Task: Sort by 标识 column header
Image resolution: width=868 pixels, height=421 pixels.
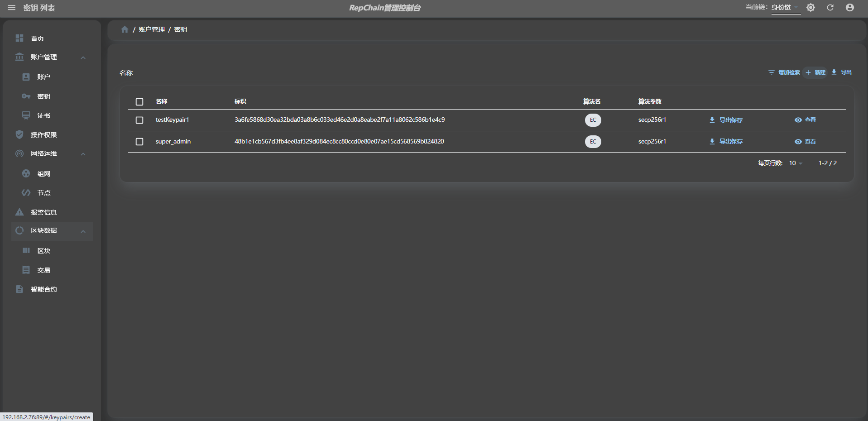Action: (x=240, y=101)
